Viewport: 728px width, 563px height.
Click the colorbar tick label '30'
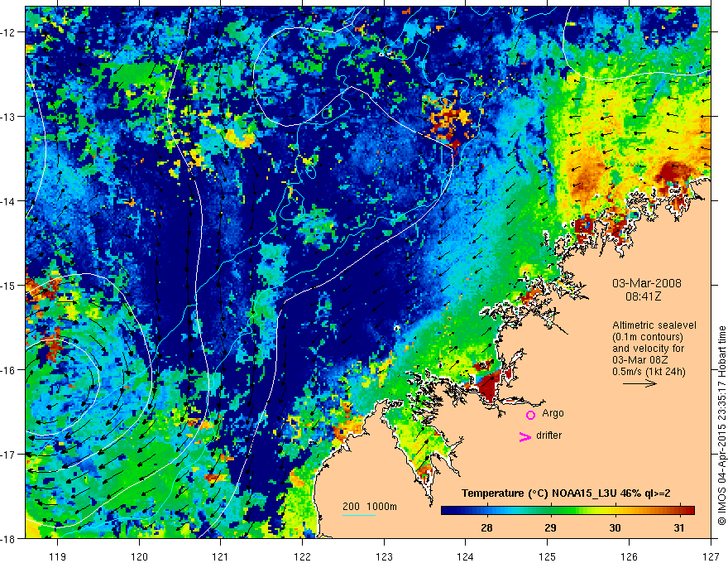615,527
